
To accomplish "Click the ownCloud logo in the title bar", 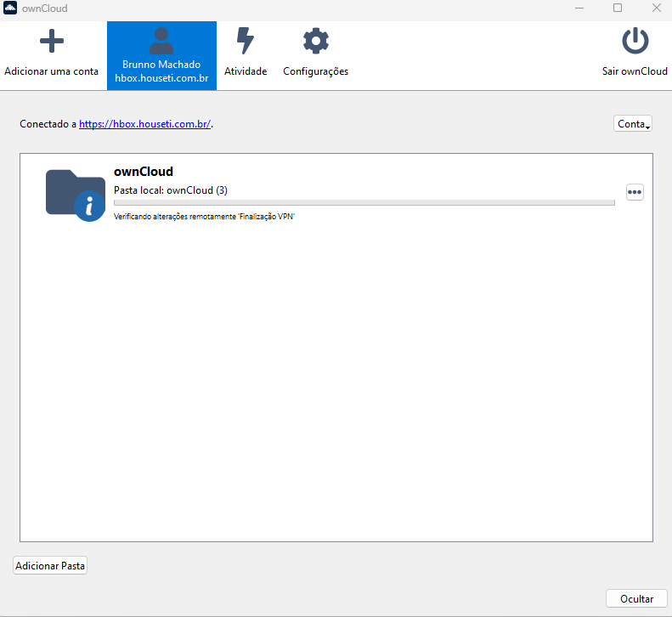I will (10, 8).
